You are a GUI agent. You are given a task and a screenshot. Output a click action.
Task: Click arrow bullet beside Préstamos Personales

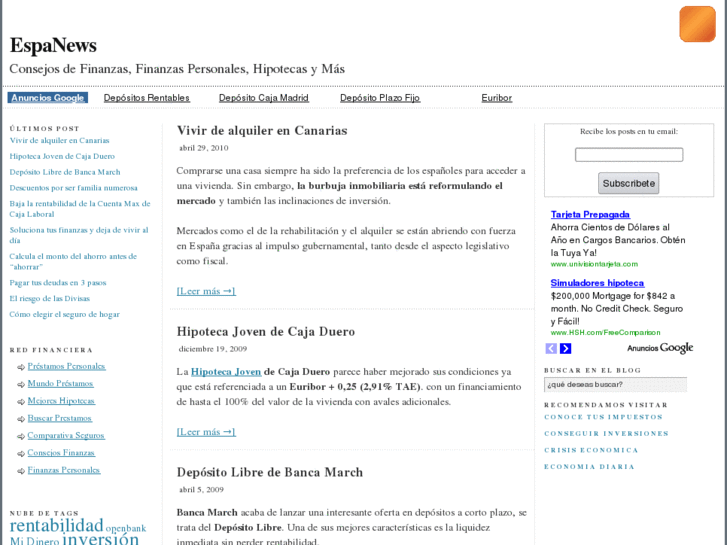[21, 367]
